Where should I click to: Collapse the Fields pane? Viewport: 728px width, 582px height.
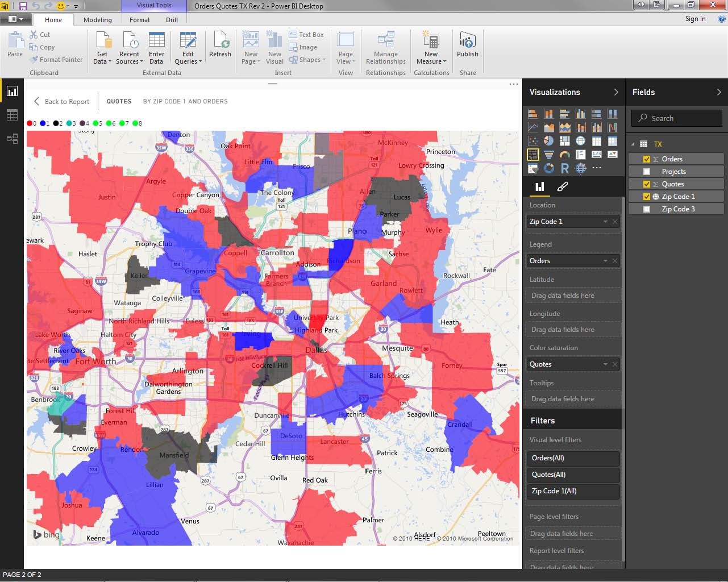(x=719, y=92)
